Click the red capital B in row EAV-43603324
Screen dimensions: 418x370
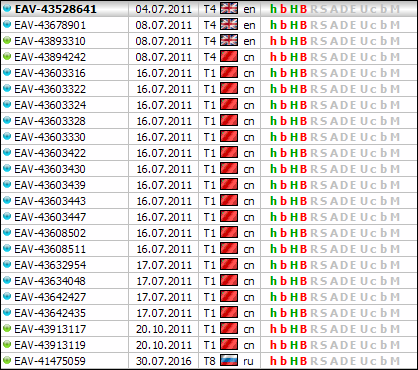pos(303,105)
